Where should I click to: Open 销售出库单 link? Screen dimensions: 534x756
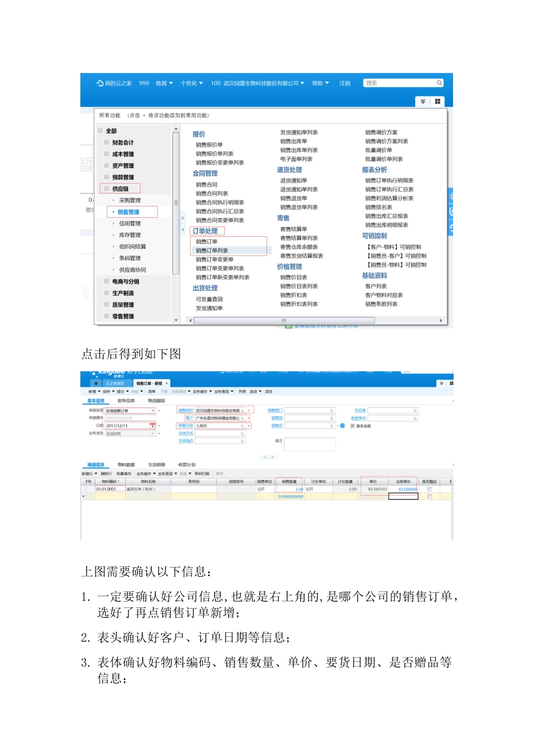[293, 142]
